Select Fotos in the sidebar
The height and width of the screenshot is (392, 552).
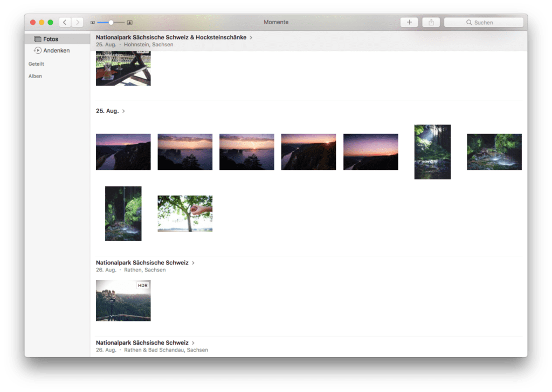pyautogui.click(x=57, y=39)
